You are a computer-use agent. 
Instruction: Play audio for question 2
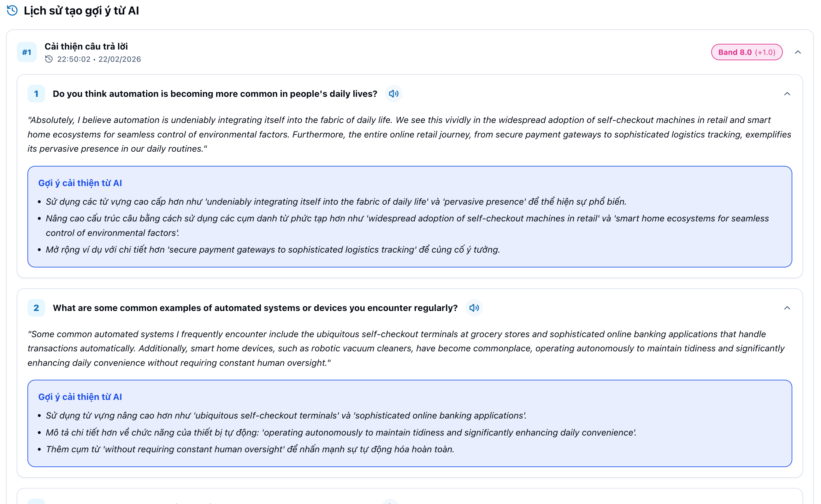[x=474, y=308]
